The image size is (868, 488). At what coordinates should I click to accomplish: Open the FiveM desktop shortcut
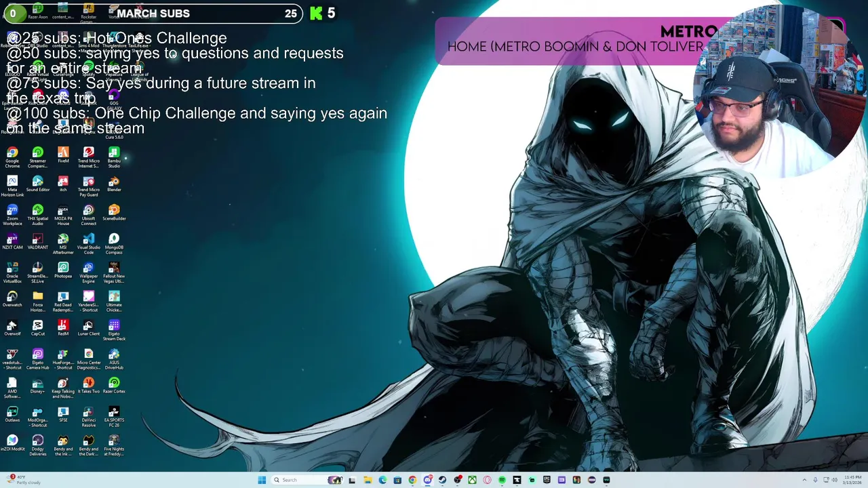[x=63, y=155]
